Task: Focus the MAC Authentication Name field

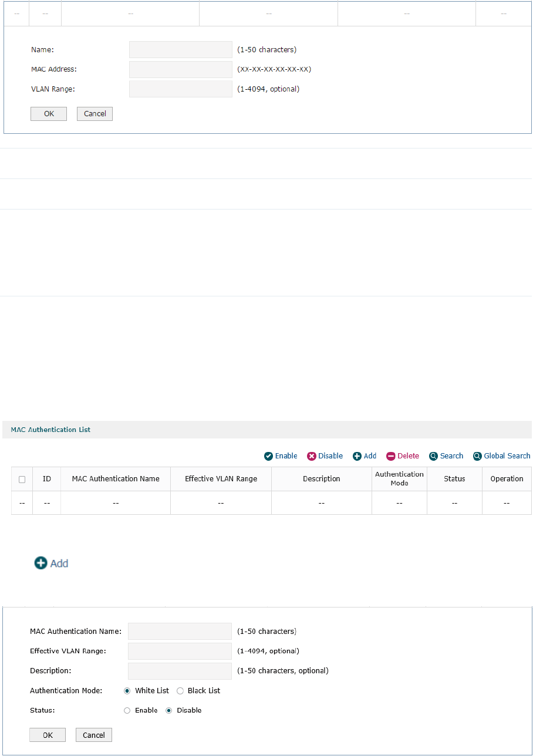Action: coord(180,632)
